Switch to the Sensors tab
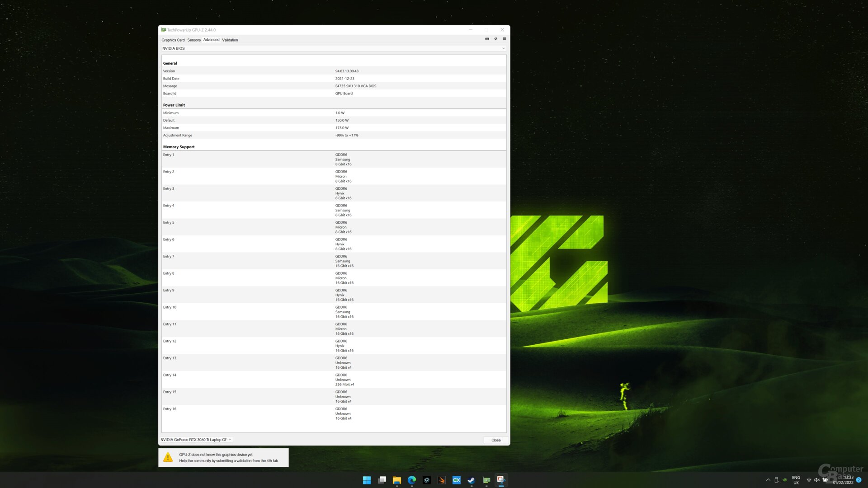 194,40
